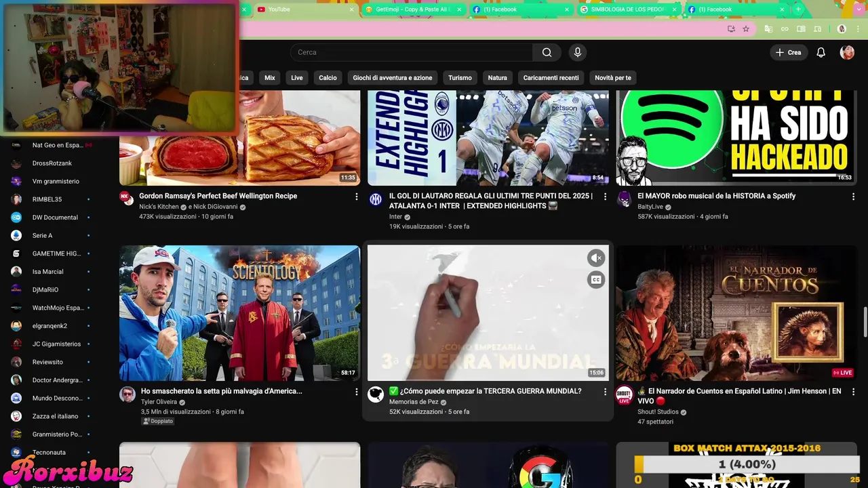The height and width of the screenshot is (488, 868).
Task: Select the Novità per te filter chip
Action: click(x=613, y=78)
